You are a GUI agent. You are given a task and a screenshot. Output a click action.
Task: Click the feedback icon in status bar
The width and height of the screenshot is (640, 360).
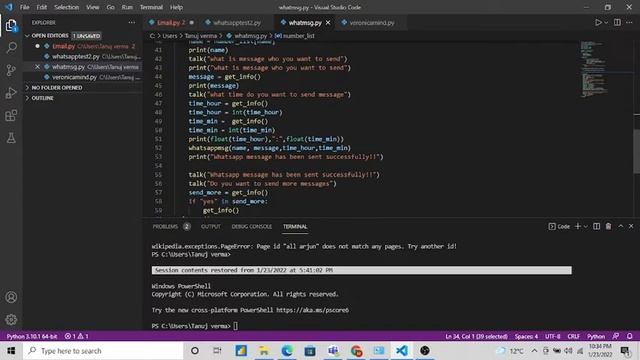click(x=616, y=336)
